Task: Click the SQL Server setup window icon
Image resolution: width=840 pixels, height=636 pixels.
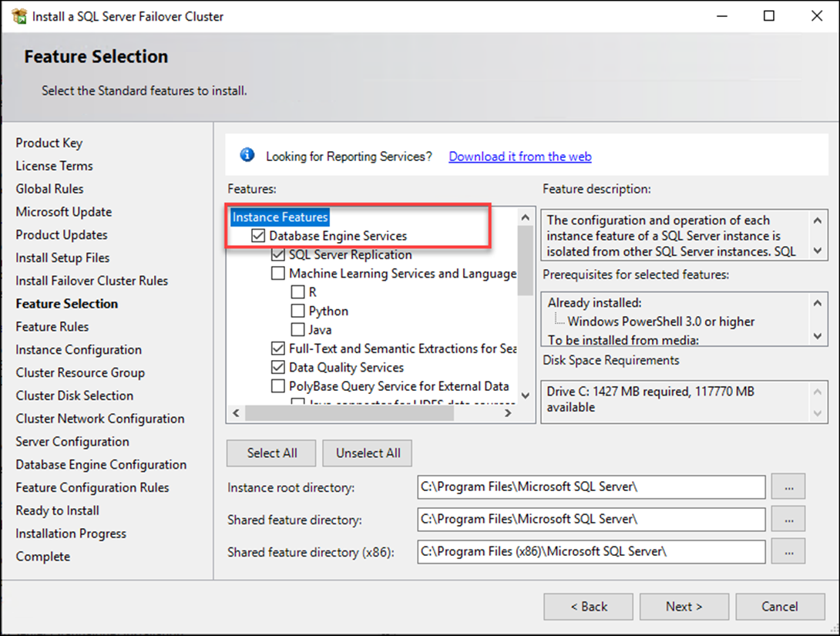Action: tap(18, 16)
